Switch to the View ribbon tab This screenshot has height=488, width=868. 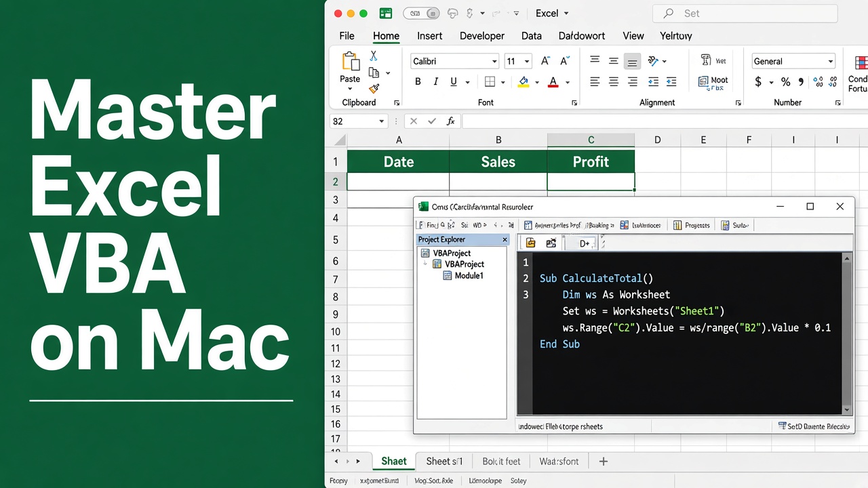tap(633, 36)
